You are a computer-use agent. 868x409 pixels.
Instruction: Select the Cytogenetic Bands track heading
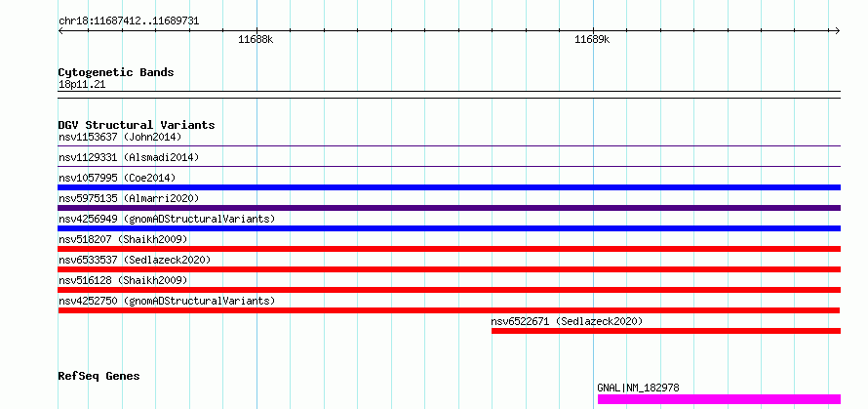point(116,72)
